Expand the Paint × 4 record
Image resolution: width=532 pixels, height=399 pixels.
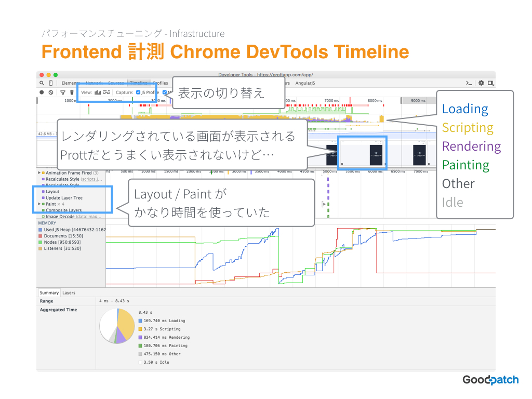(39, 204)
